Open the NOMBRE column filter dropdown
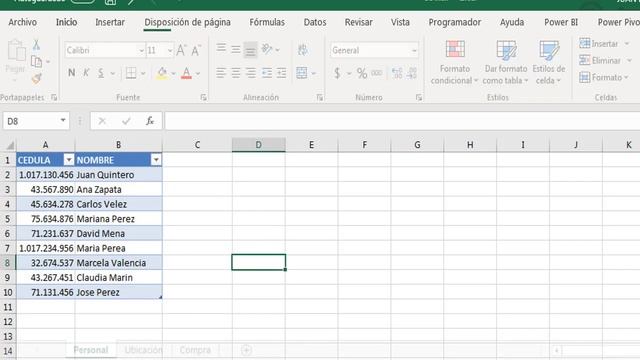This screenshot has width=640, height=360. [156, 160]
